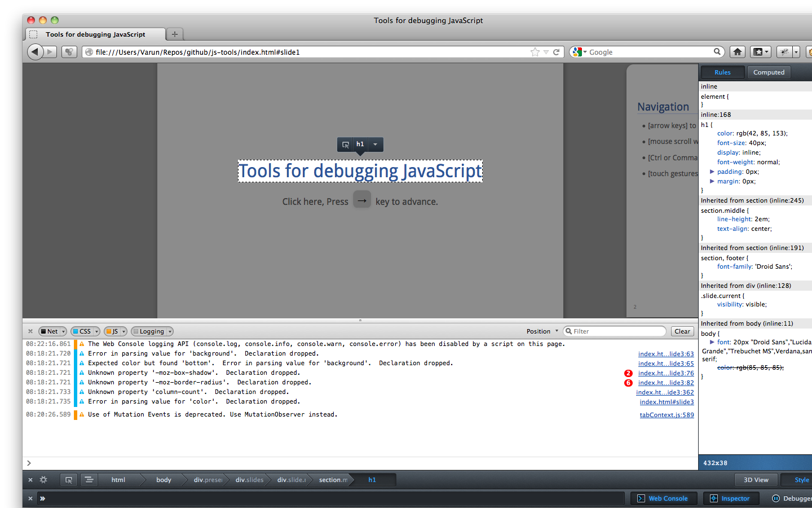Image resolution: width=812 pixels, height=508 pixels.
Task: Open the JS filter dropdown arrow
Action: coord(123,331)
